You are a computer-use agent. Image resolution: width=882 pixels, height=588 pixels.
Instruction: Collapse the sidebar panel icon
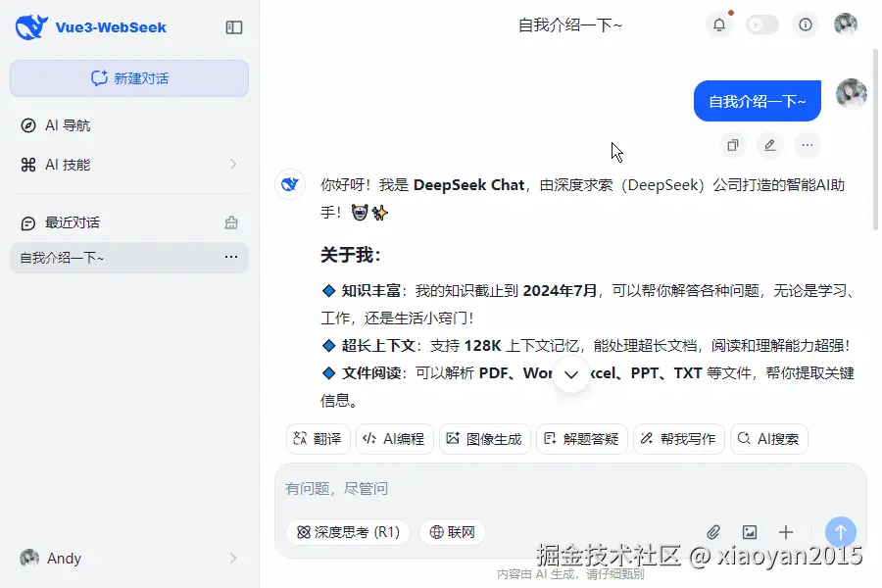tap(234, 27)
